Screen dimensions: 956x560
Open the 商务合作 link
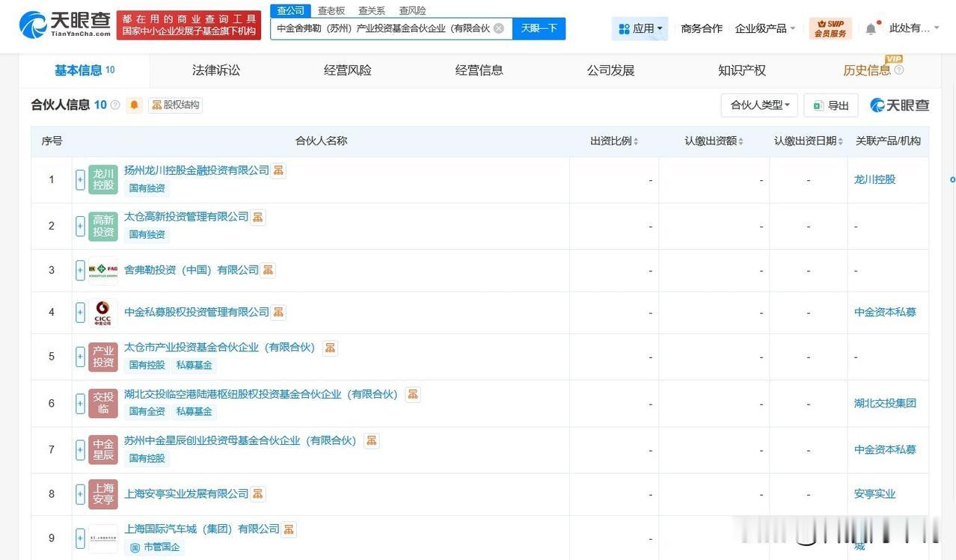click(702, 28)
